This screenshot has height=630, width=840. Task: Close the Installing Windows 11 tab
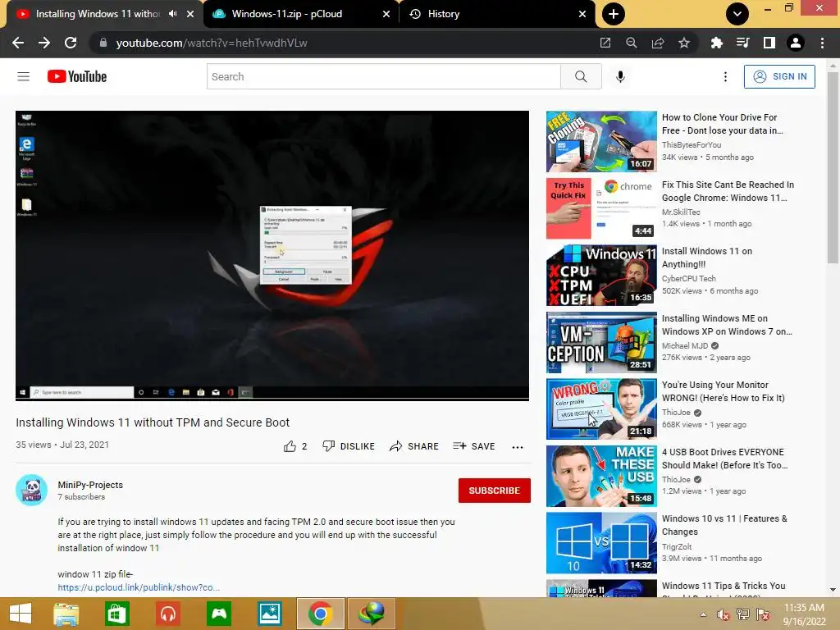[190, 14]
